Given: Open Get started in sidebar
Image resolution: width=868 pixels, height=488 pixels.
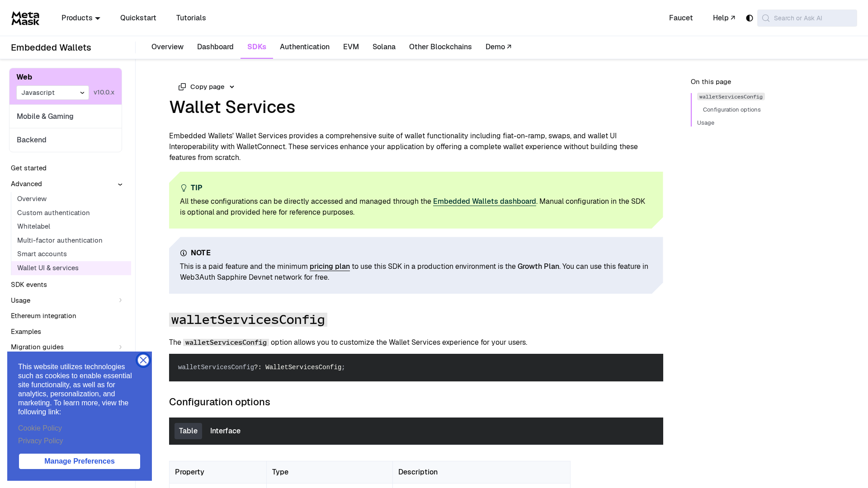Looking at the screenshot, I should tap(28, 168).
